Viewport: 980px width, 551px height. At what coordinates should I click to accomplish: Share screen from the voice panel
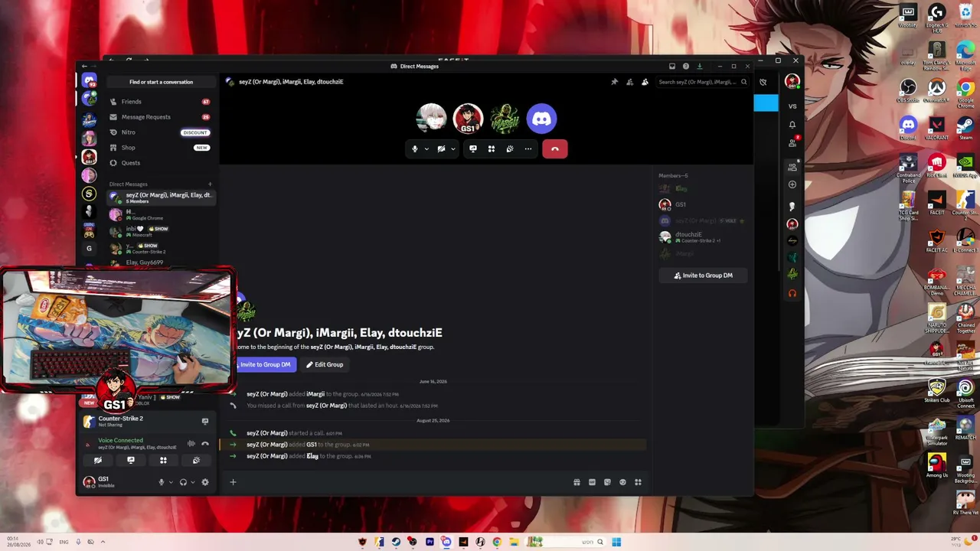tap(131, 461)
